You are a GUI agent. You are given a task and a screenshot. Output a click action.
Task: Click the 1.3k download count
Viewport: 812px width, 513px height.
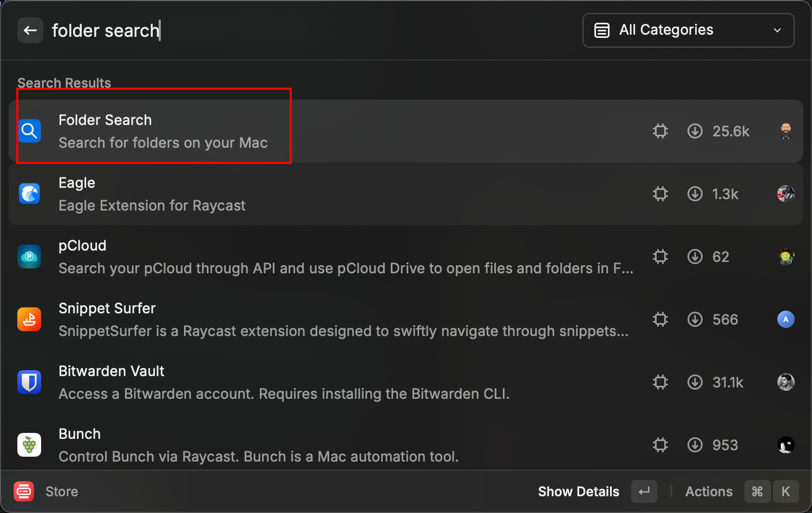725,194
